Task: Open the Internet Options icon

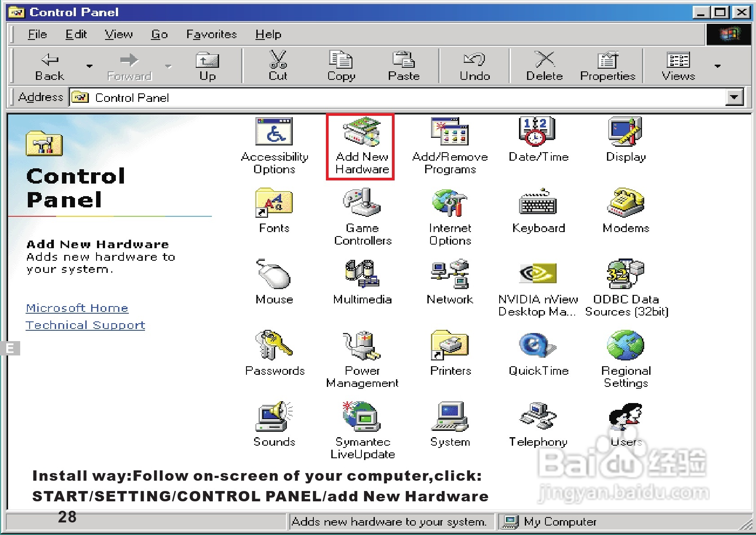Action: point(449,202)
